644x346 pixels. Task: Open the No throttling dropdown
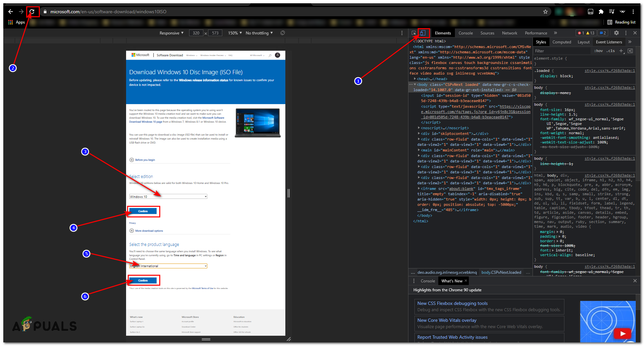pos(259,33)
